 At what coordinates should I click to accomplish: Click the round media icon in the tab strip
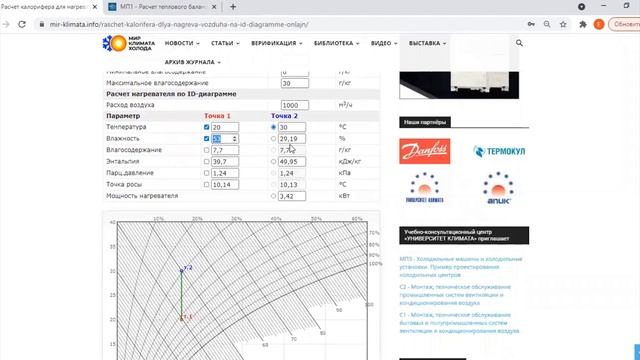[581, 7]
